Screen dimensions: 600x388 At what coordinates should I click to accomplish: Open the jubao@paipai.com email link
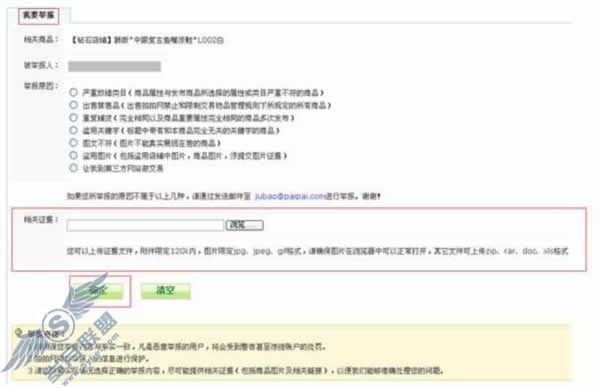pos(289,196)
